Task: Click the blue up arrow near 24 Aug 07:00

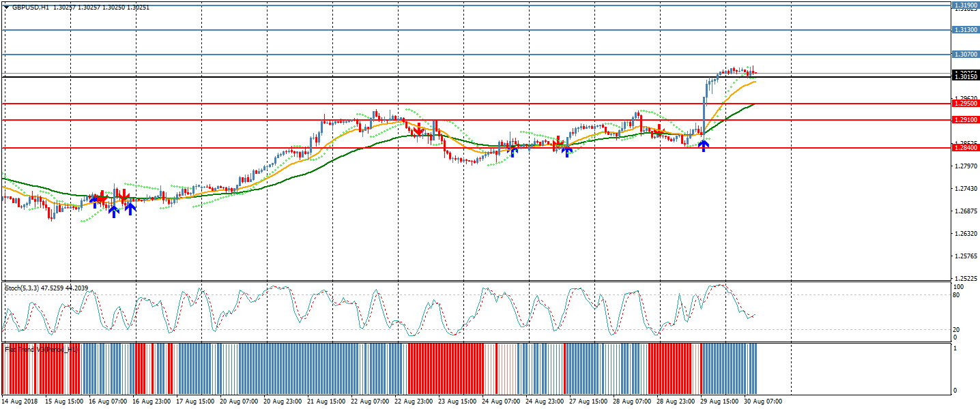Action: pos(513,151)
